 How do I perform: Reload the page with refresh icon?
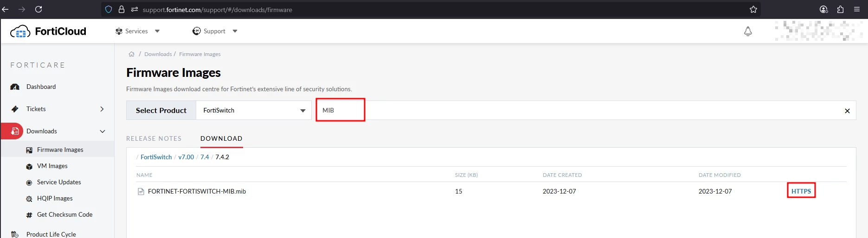(x=39, y=9)
